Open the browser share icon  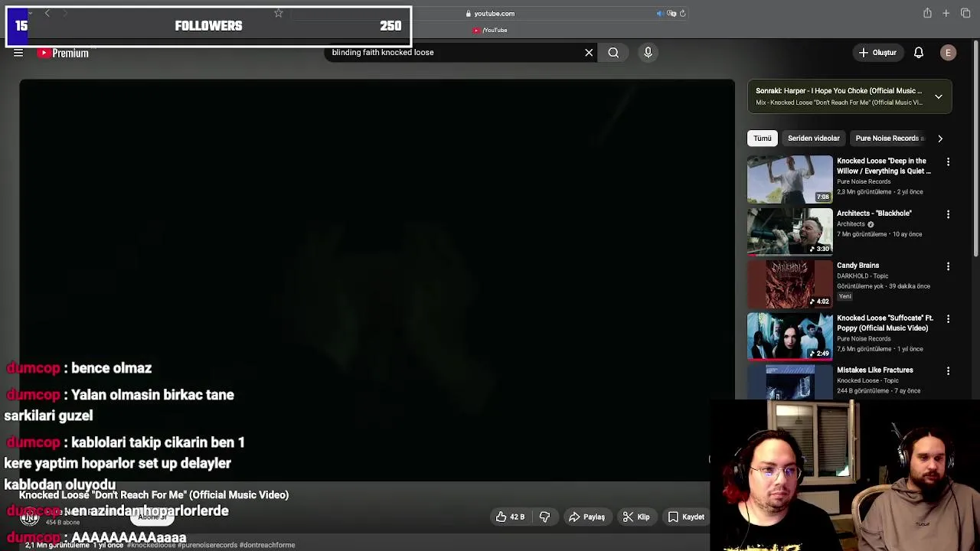point(927,13)
